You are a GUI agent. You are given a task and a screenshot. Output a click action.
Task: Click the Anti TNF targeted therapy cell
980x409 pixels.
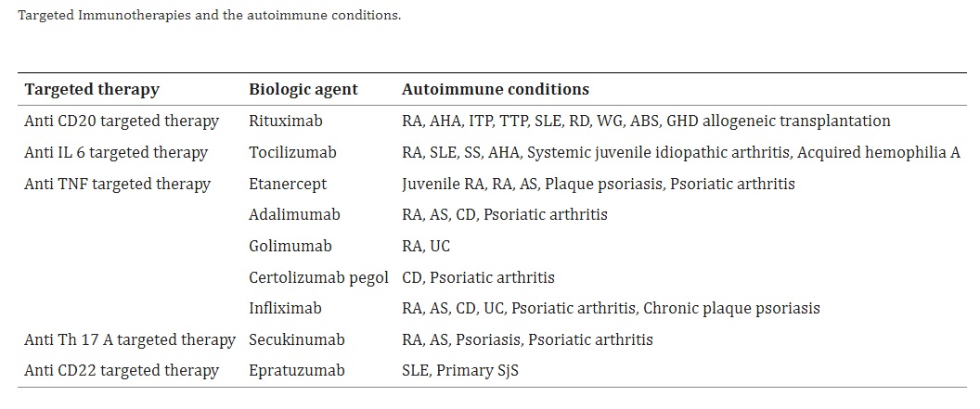pos(118,185)
